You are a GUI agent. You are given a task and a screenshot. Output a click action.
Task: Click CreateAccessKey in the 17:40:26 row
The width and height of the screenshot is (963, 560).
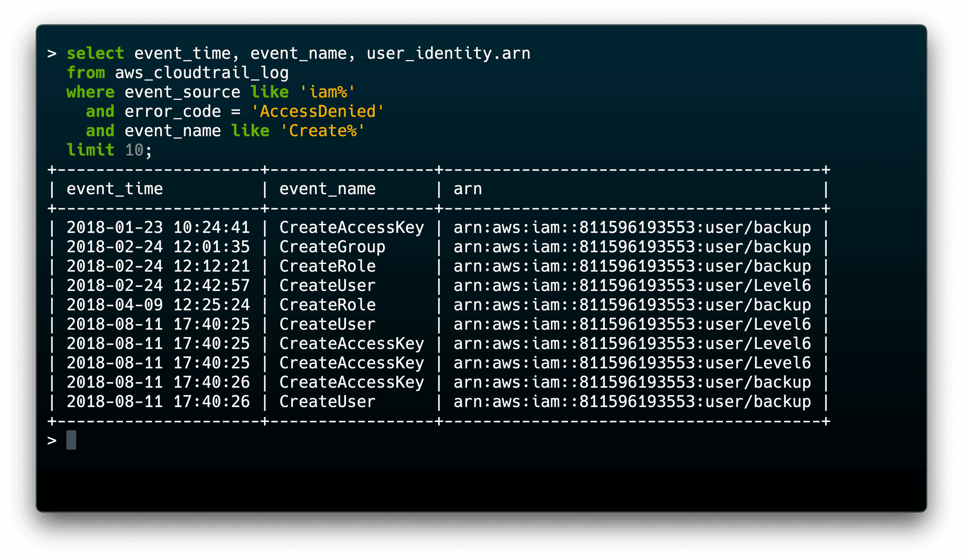(x=352, y=382)
